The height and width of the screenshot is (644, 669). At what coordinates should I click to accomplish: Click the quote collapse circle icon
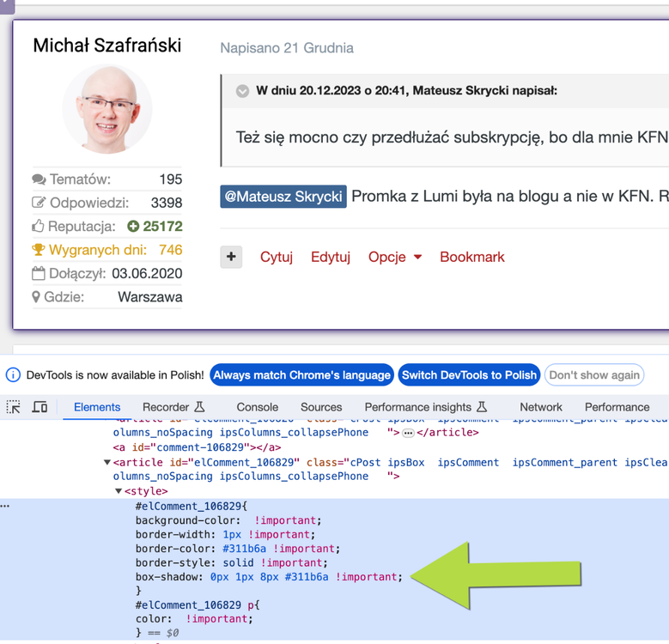[x=243, y=91]
